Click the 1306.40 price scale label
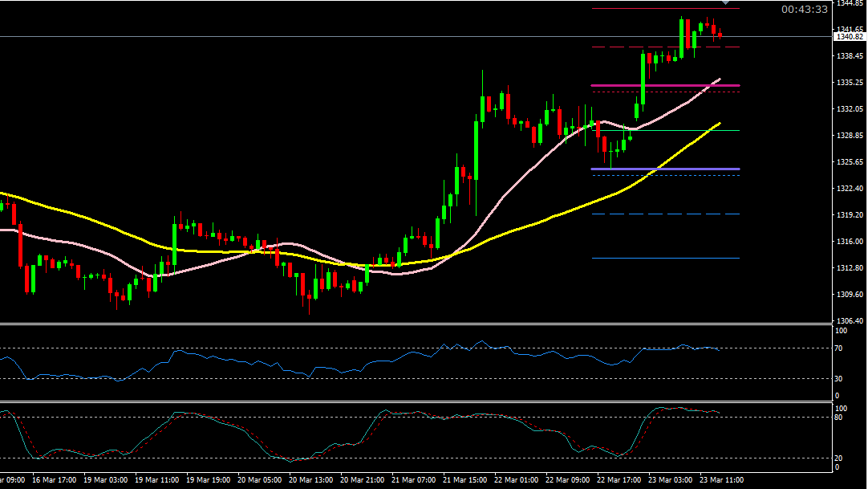The height and width of the screenshot is (489, 868). coord(850,320)
